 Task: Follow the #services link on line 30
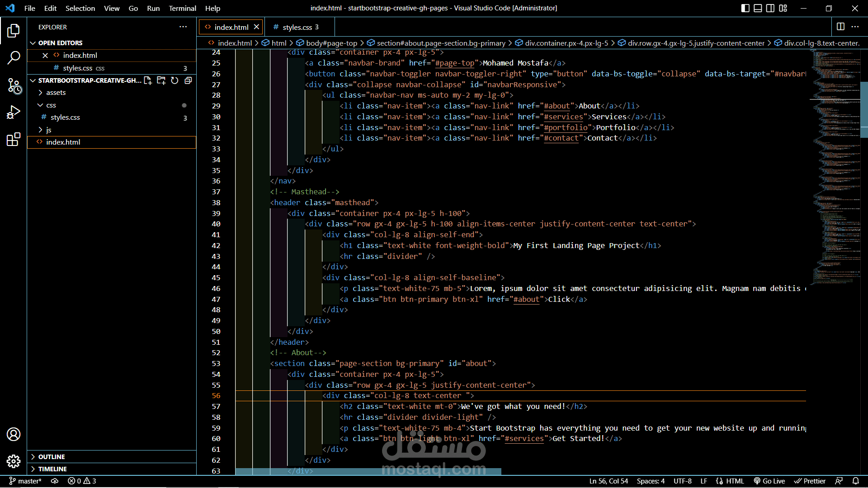[563, 117]
